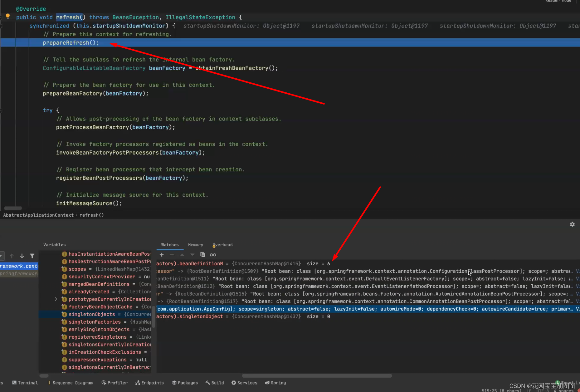Open debugger panel settings gear
Image resolution: width=580 pixels, height=392 pixels.
(572, 224)
